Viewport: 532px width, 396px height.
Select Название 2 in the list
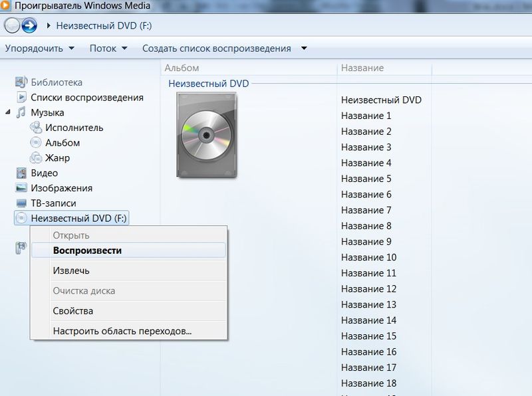click(x=366, y=132)
